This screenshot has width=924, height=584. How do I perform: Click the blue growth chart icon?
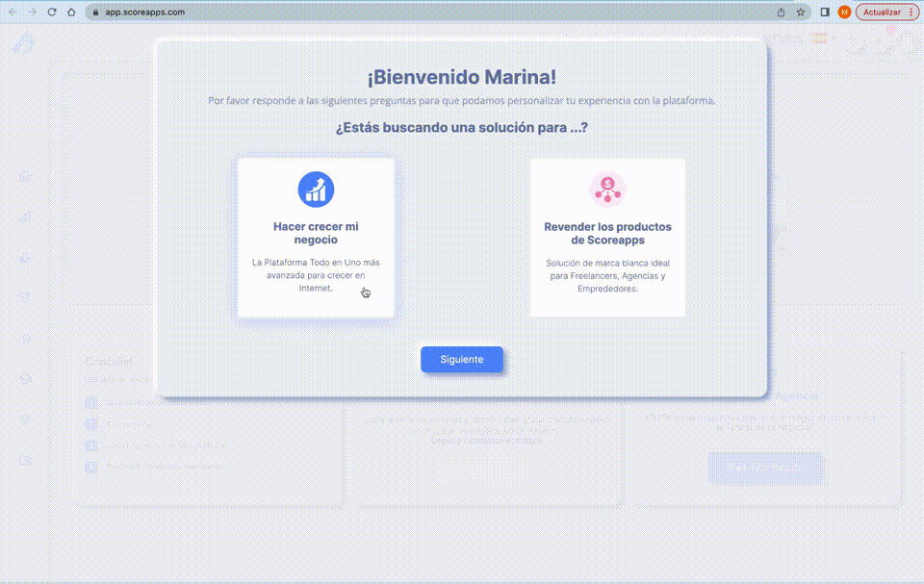point(316,190)
